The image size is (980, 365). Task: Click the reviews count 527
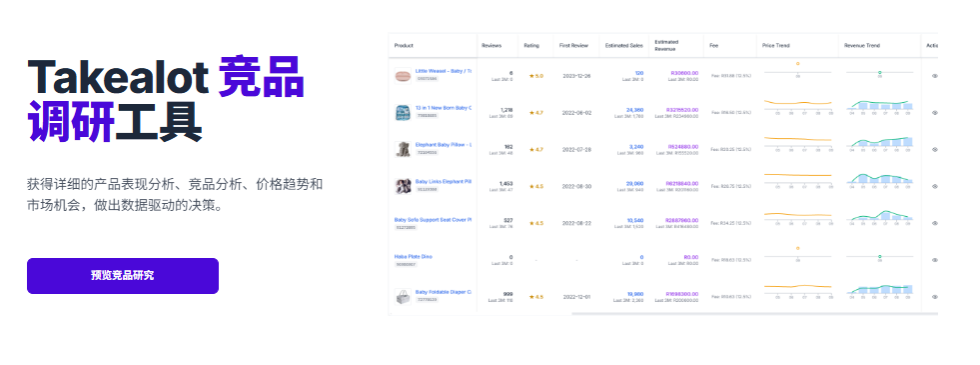(508, 220)
